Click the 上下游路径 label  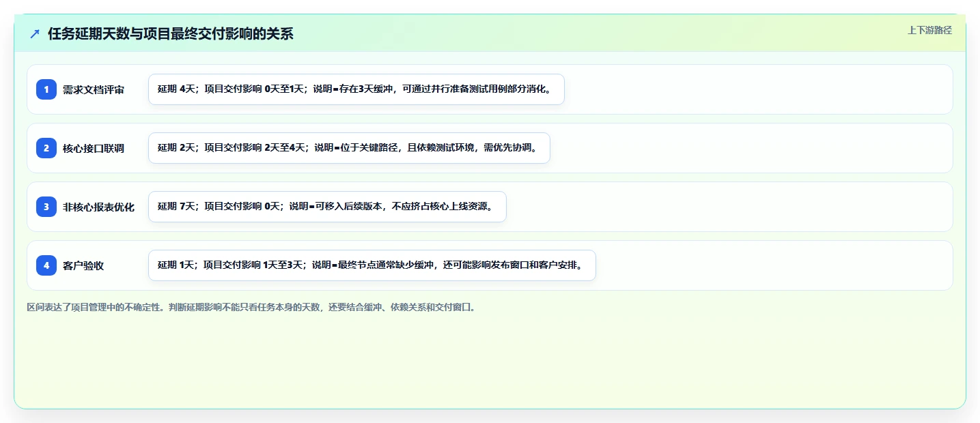pyautogui.click(x=929, y=30)
